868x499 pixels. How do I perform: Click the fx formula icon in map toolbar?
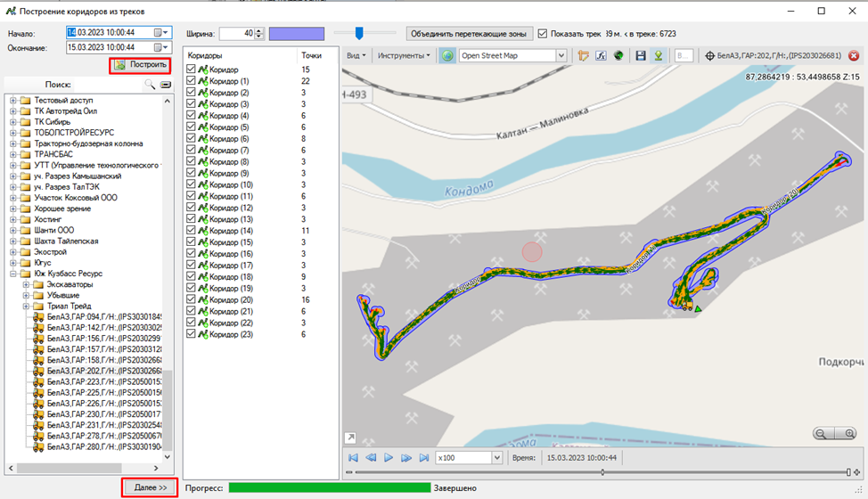601,56
